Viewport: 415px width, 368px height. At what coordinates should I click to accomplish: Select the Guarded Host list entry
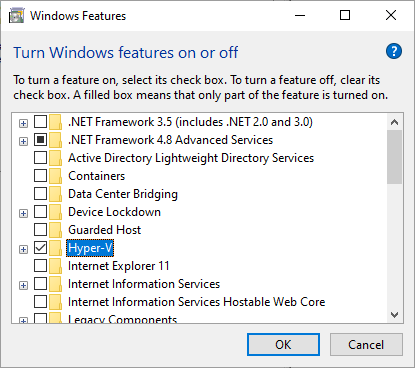tap(104, 230)
